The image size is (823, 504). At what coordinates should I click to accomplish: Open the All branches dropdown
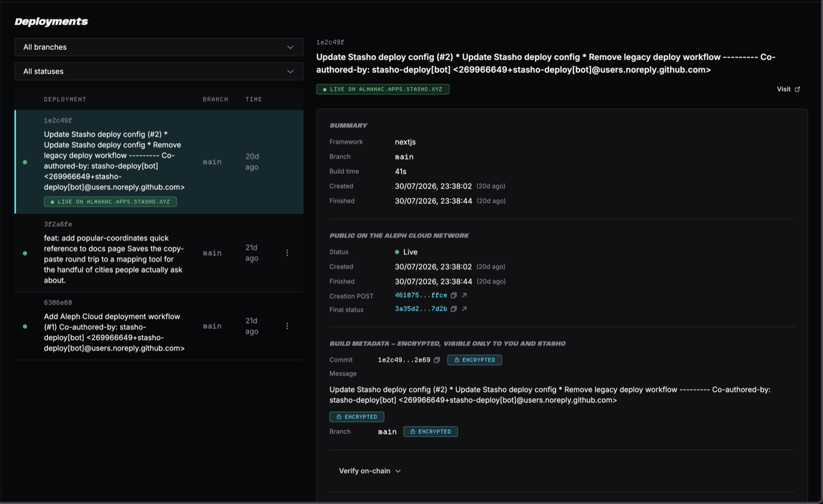159,47
